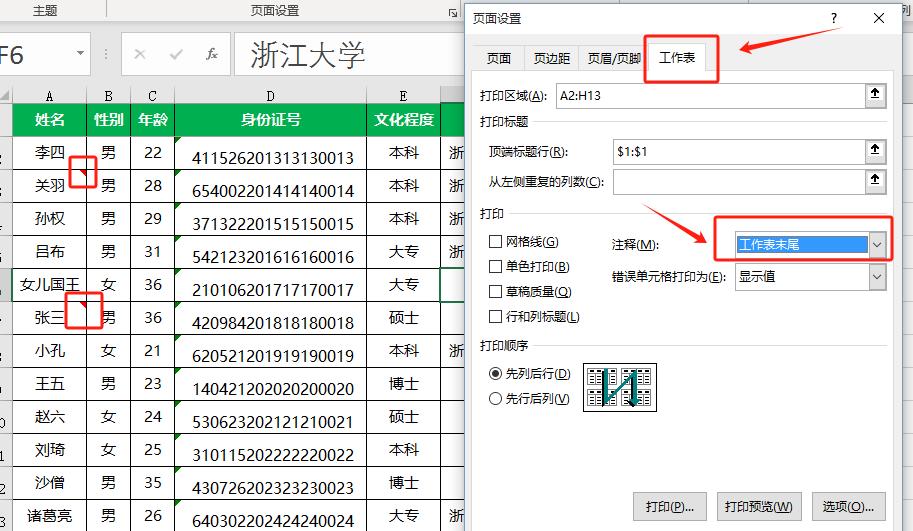Select the cell containing 诸葛亮
The image size is (913, 531).
coord(49,516)
